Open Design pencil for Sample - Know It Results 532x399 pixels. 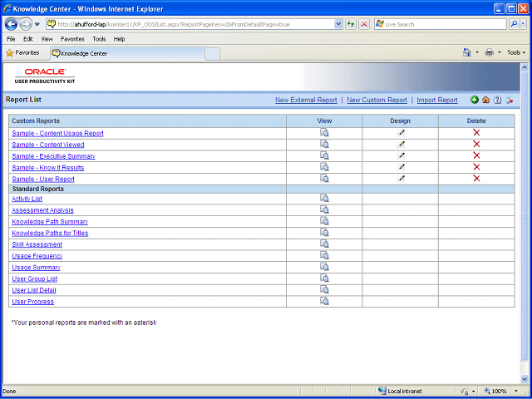401,167
